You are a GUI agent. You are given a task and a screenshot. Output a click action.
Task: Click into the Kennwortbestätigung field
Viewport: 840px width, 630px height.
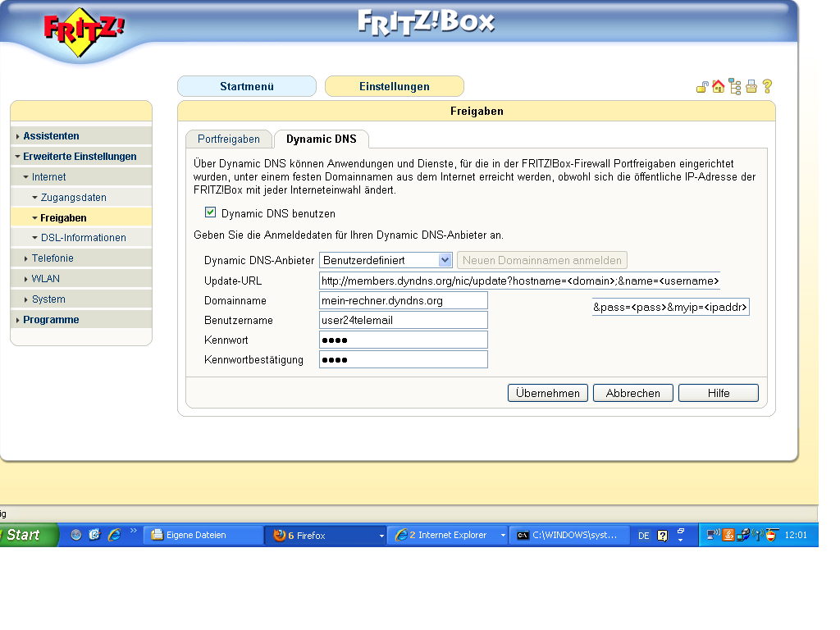coord(404,359)
